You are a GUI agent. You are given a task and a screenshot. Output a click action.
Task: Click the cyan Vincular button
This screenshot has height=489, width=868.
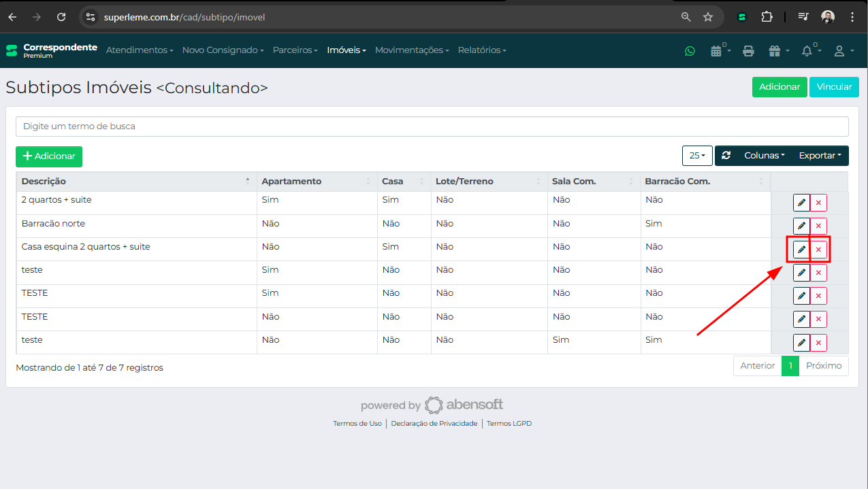[834, 87]
